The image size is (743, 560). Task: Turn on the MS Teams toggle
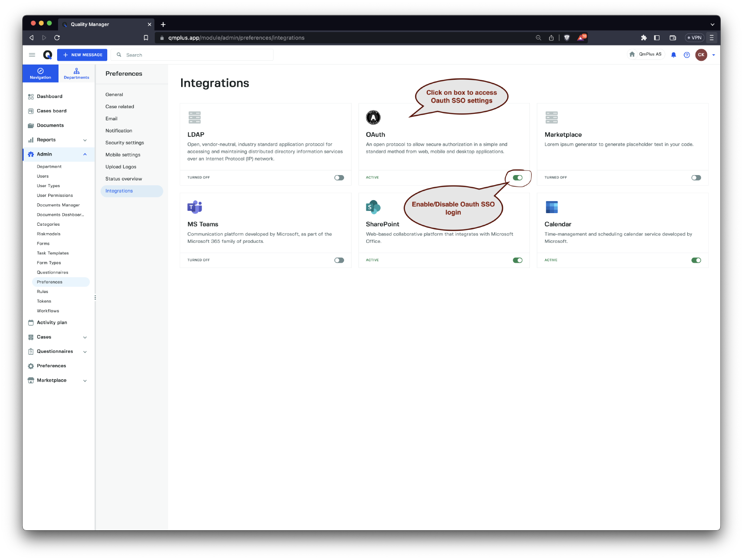(x=339, y=260)
